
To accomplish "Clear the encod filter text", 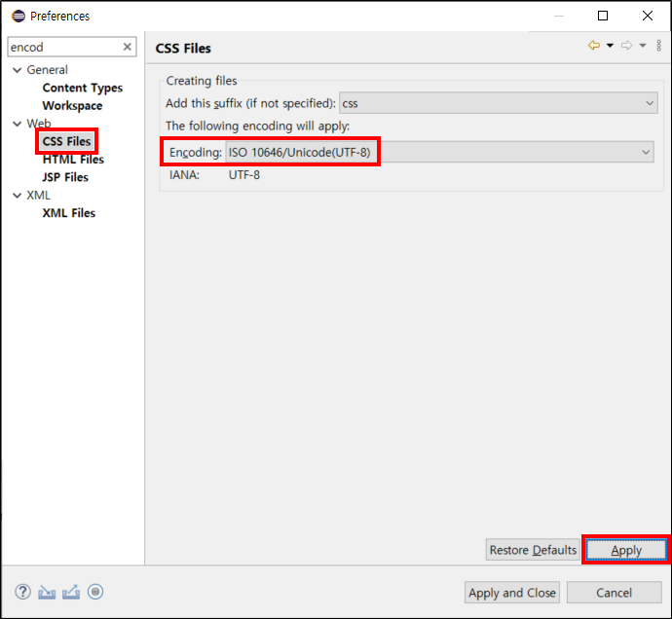I will tap(127, 47).
